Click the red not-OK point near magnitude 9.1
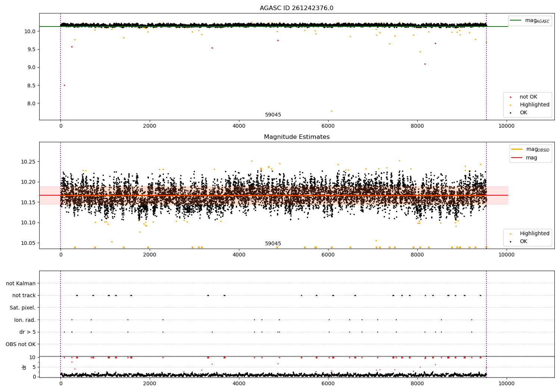This screenshot has width=560, height=392. [425, 64]
